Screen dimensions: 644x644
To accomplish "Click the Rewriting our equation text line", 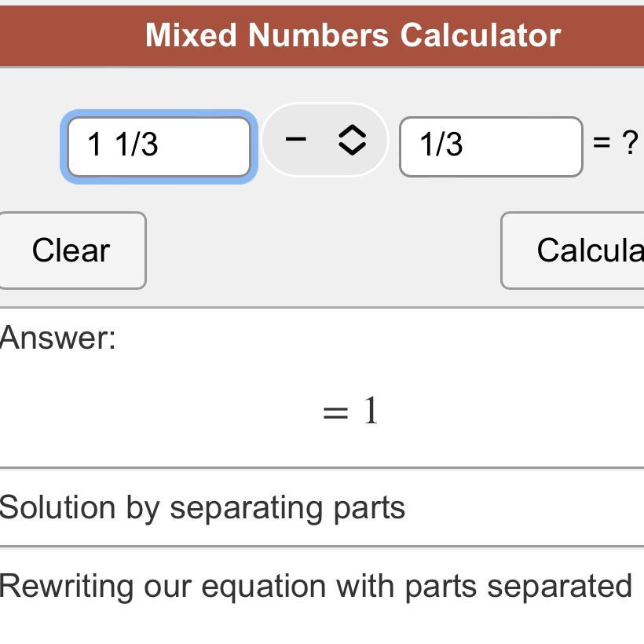I will pos(316,586).
